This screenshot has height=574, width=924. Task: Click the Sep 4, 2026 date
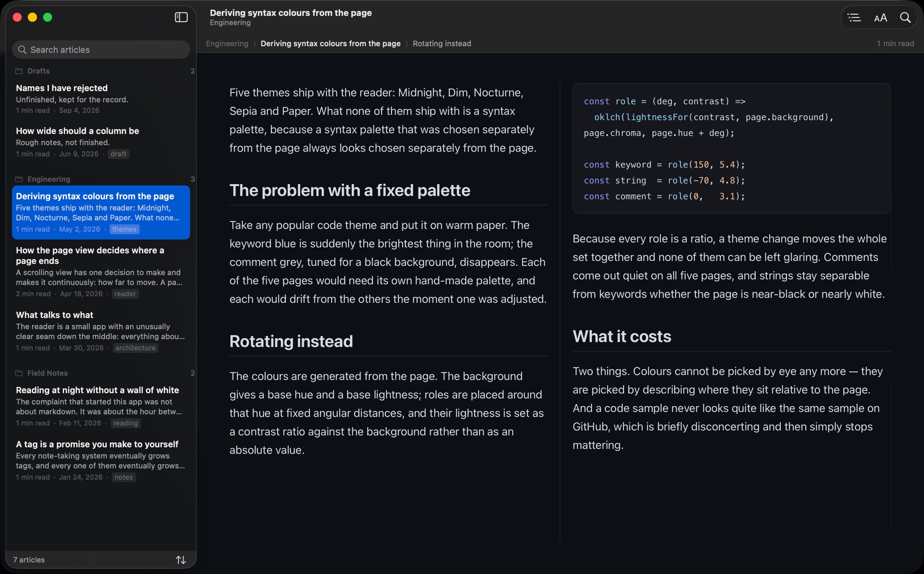pos(79,110)
